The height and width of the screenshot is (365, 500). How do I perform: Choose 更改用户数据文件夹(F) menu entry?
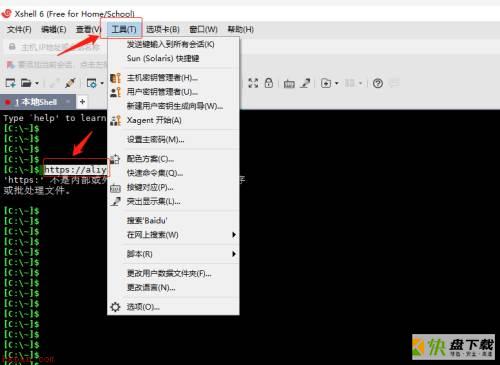(x=173, y=274)
